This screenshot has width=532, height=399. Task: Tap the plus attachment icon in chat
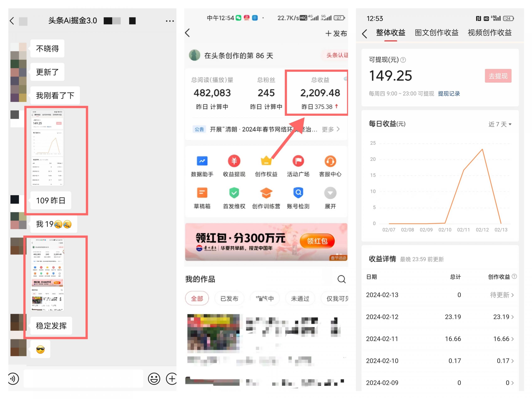click(171, 379)
